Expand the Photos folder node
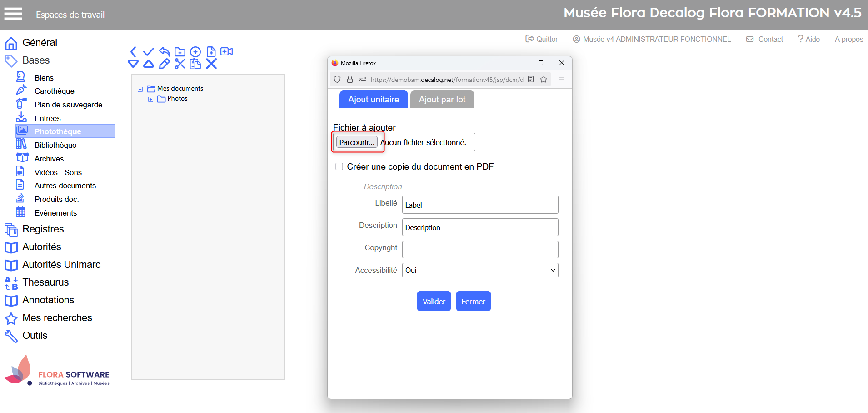868x413 pixels. [150, 99]
